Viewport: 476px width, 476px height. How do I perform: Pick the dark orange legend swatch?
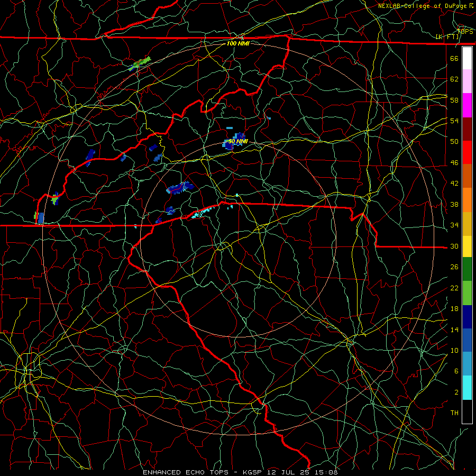point(467,176)
